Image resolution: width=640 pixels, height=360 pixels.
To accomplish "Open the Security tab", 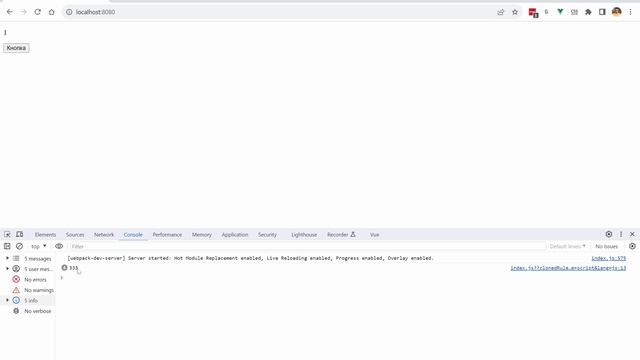I will pos(267,235).
